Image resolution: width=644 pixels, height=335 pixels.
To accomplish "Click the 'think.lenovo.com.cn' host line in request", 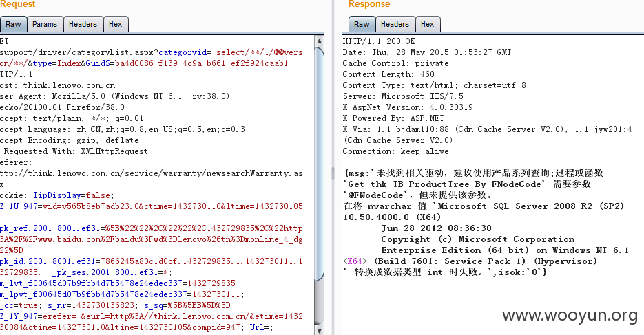I will coord(57,85).
